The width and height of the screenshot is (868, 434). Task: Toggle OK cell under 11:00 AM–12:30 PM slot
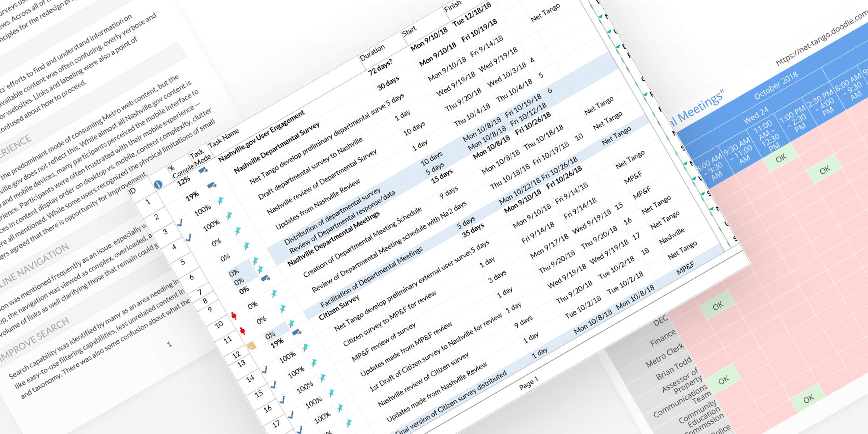click(x=780, y=158)
